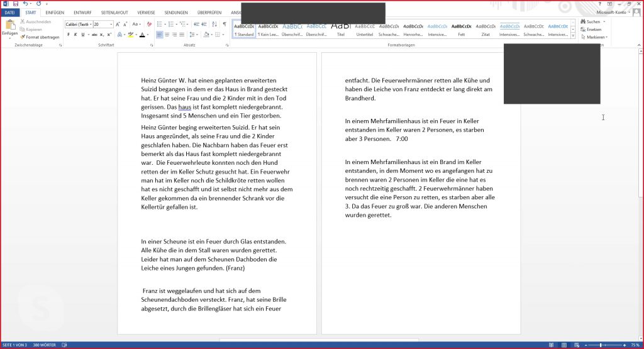Apply the Standard style
Viewport: 644px width, 349px height.
tap(244, 29)
